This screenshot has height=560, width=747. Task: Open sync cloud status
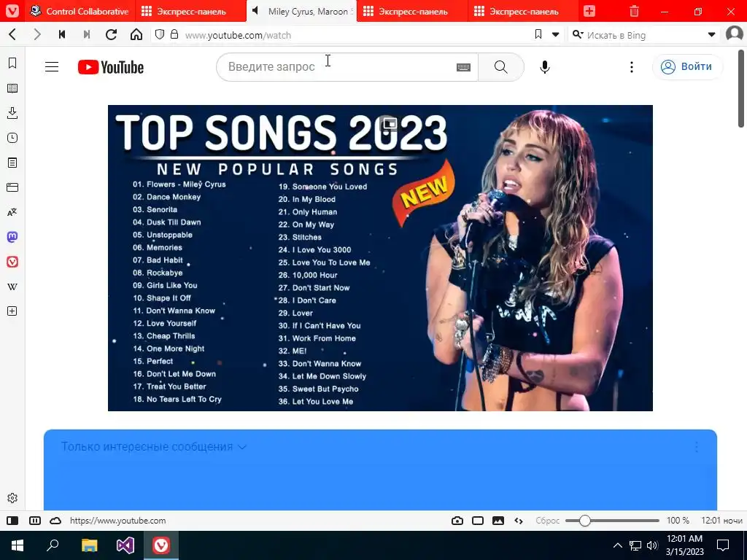click(55, 521)
